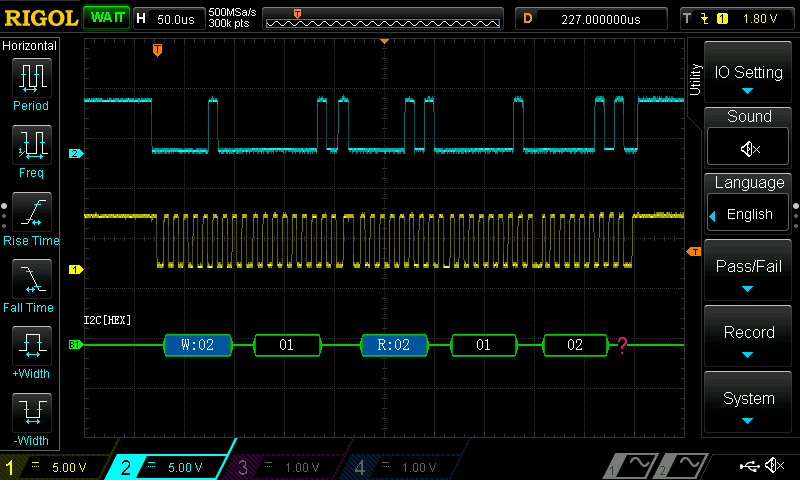Viewport: 800px width, 480px height.
Task: Select channel 2 5.00 V tab
Action: [168, 467]
